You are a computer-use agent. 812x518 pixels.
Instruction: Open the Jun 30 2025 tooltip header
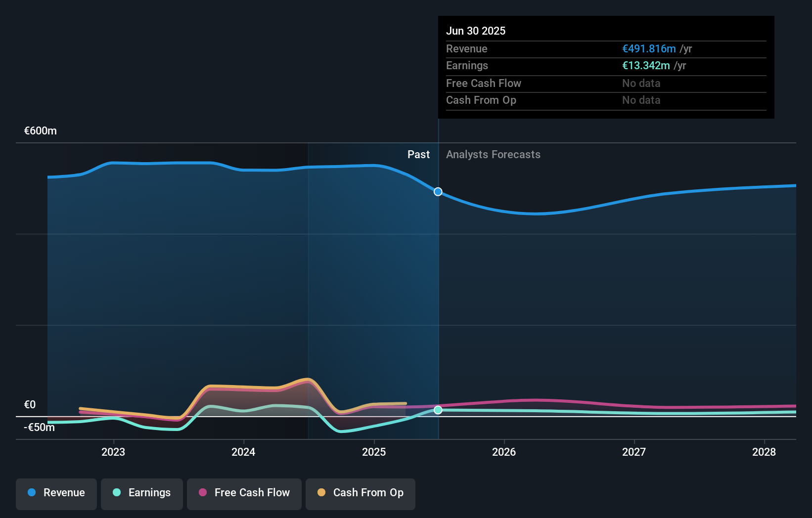(x=476, y=31)
